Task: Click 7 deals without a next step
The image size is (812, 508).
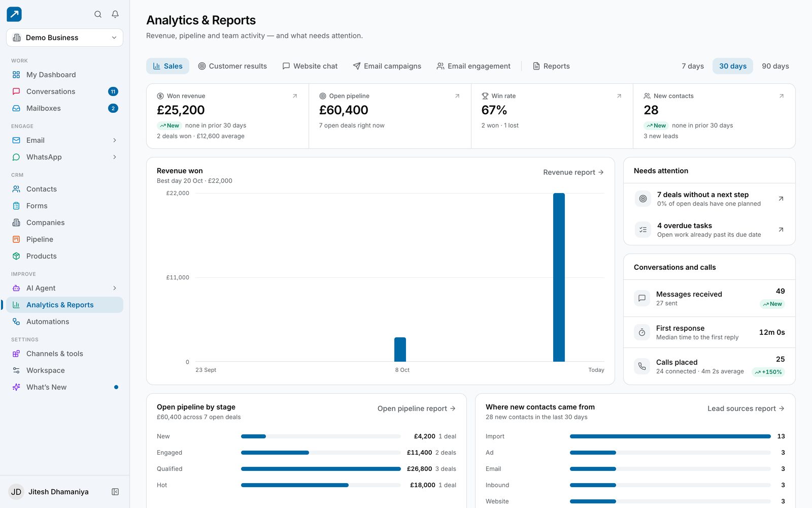Action: [709, 199]
